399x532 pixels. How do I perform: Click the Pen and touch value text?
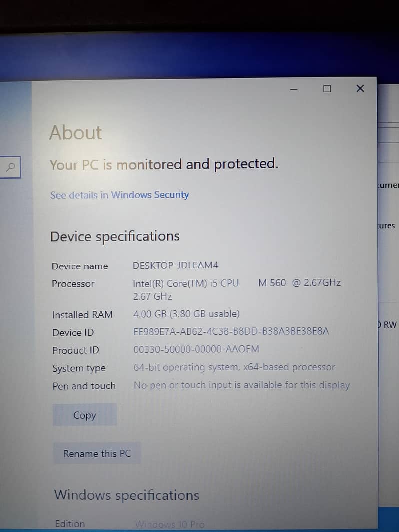tap(242, 385)
